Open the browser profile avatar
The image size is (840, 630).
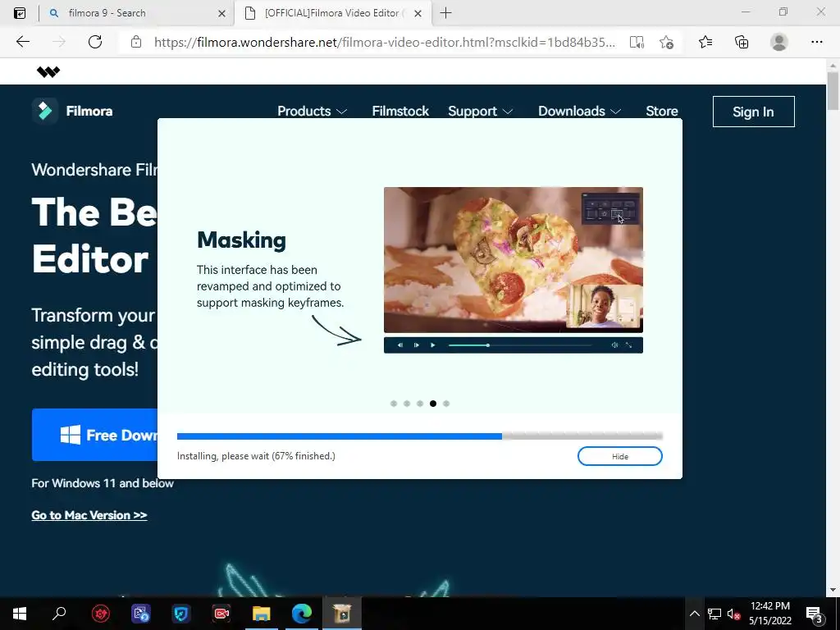[x=779, y=42]
